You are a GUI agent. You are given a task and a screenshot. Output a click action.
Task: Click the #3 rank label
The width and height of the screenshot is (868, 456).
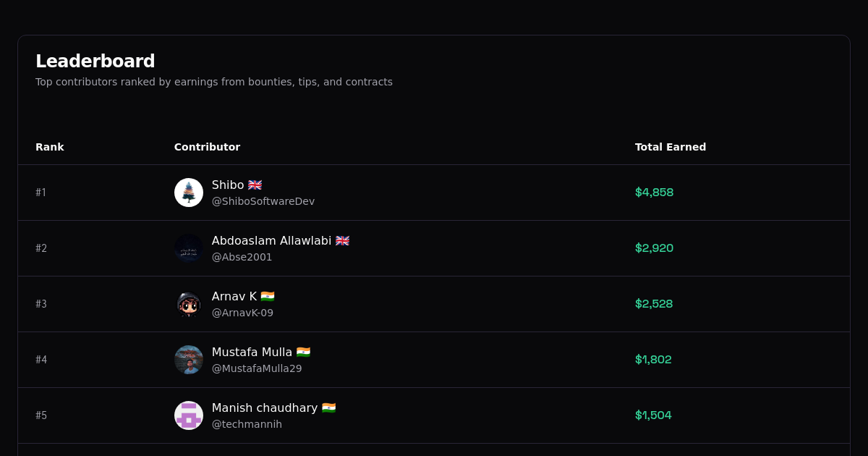pyautogui.click(x=41, y=304)
